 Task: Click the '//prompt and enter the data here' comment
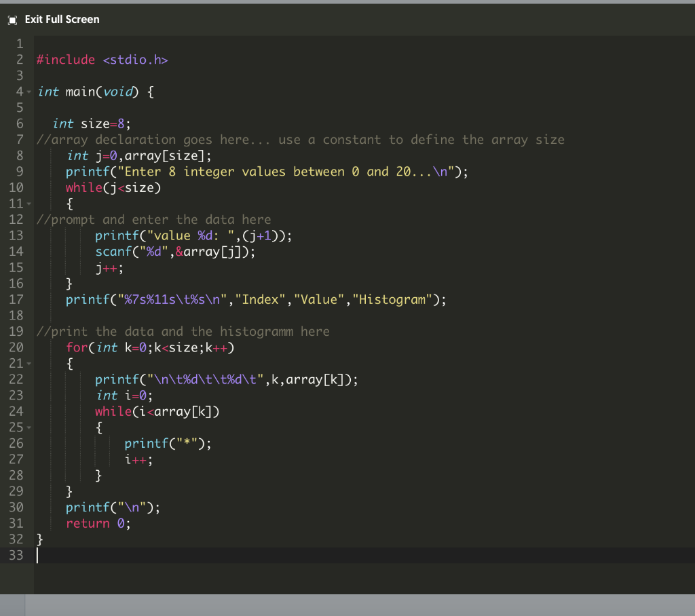click(x=154, y=220)
